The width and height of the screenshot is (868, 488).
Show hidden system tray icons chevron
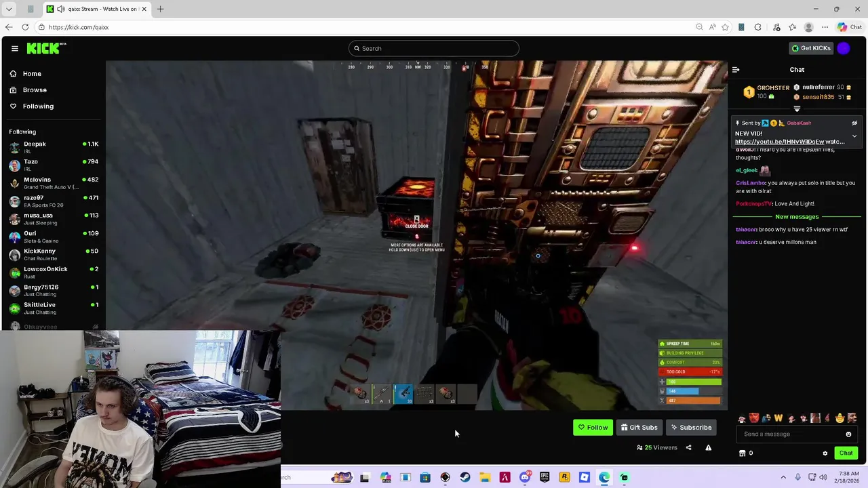pyautogui.click(x=783, y=477)
